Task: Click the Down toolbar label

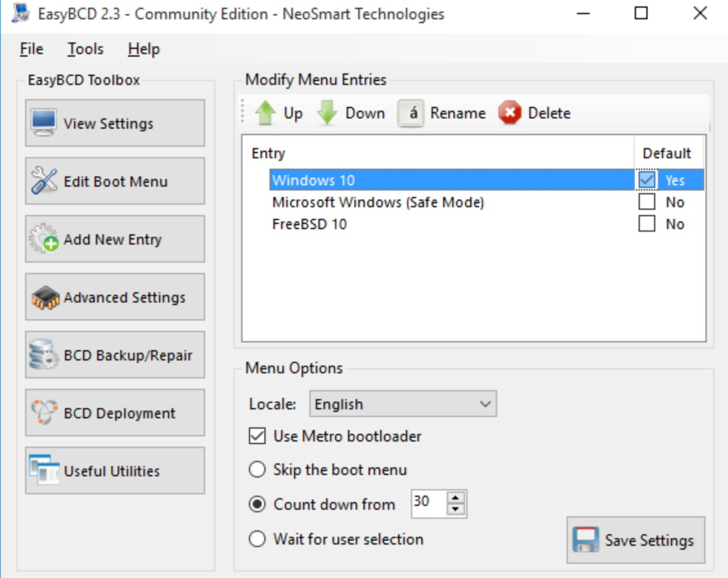Action: [x=365, y=113]
